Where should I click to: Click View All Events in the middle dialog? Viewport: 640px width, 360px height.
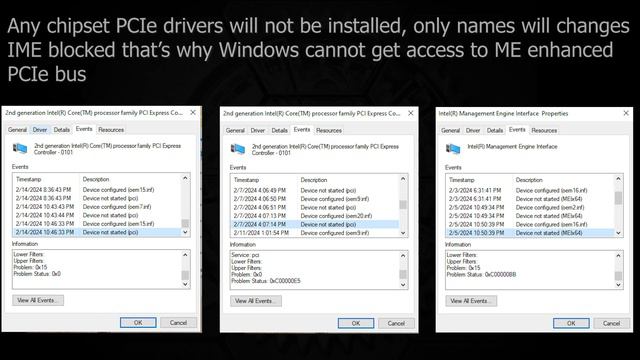coord(256,301)
